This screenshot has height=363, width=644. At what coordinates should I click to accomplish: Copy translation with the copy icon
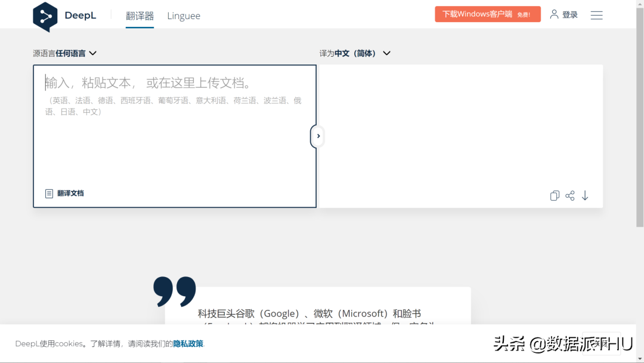pyautogui.click(x=555, y=196)
